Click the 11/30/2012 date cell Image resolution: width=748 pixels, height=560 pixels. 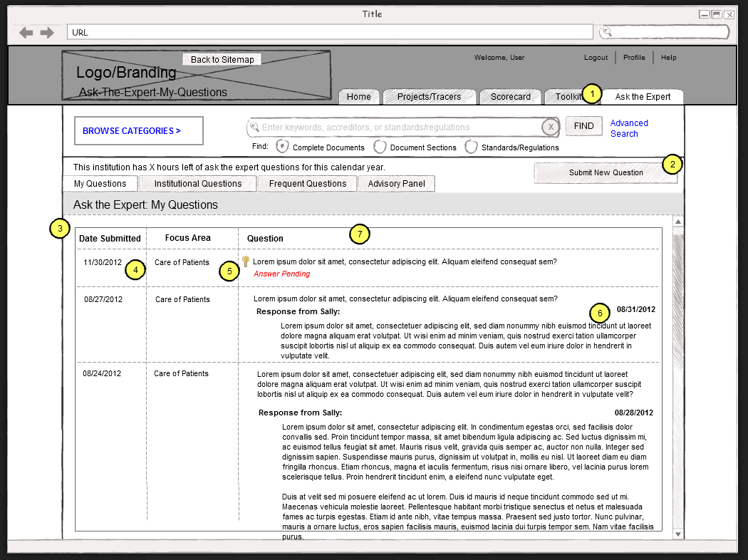point(103,262)
